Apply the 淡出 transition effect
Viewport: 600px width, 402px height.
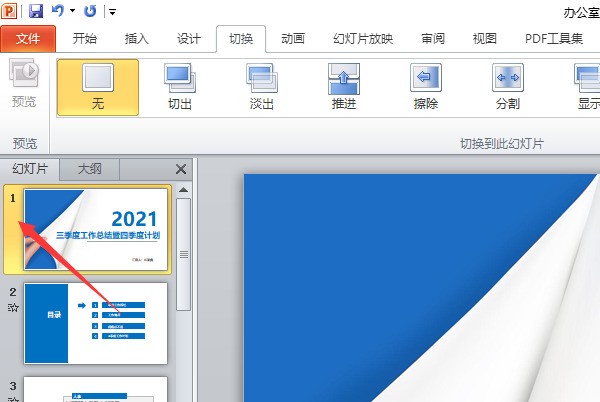tap(262, 86)
